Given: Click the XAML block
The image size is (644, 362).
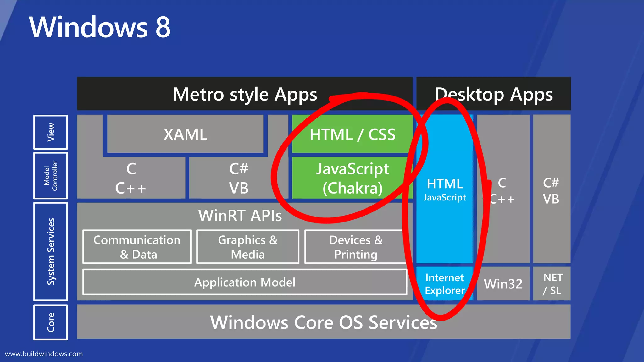Looking at the screenshot, I should [185, 134].
